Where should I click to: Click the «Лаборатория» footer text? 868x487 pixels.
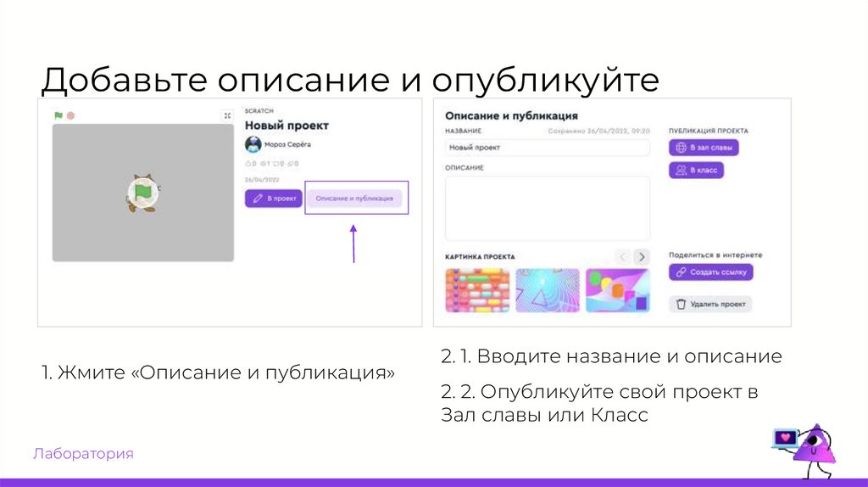83,453
